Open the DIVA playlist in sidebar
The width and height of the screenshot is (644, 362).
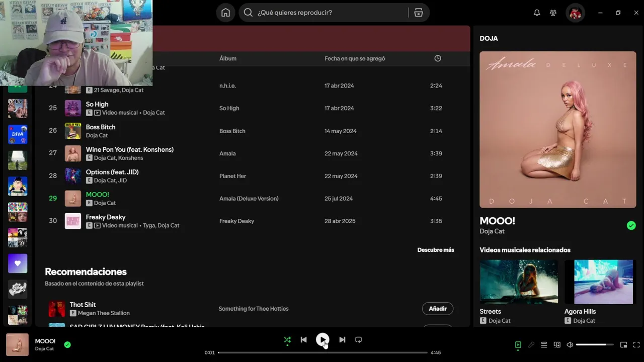tap(18, 134)
